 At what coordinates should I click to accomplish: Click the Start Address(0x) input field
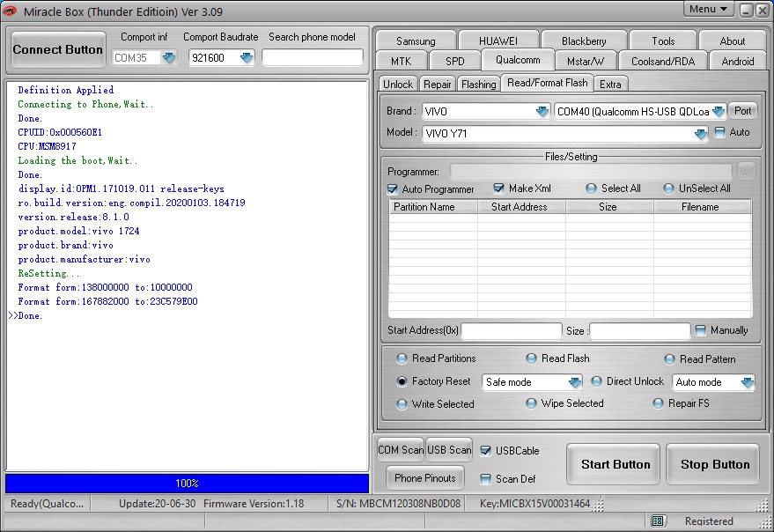click(x=512, y=330)
